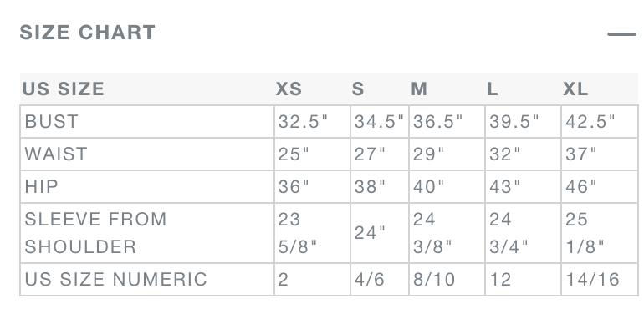The height and width of the screenshot is (314, 644).
Task: Click the 24" sleeve value for S
Action: (x=370, y=233)
